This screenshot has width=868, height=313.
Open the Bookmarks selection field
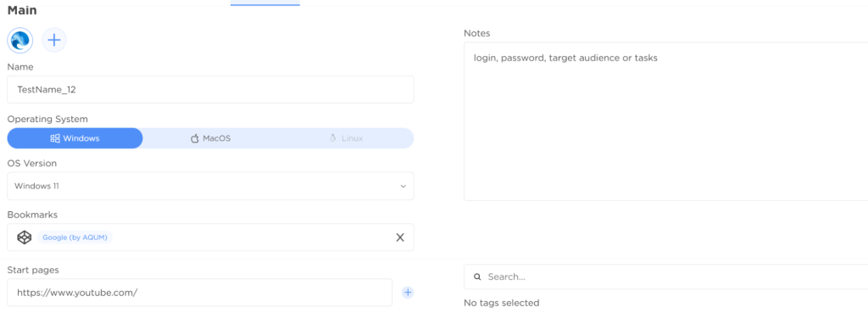coord(210,238)
